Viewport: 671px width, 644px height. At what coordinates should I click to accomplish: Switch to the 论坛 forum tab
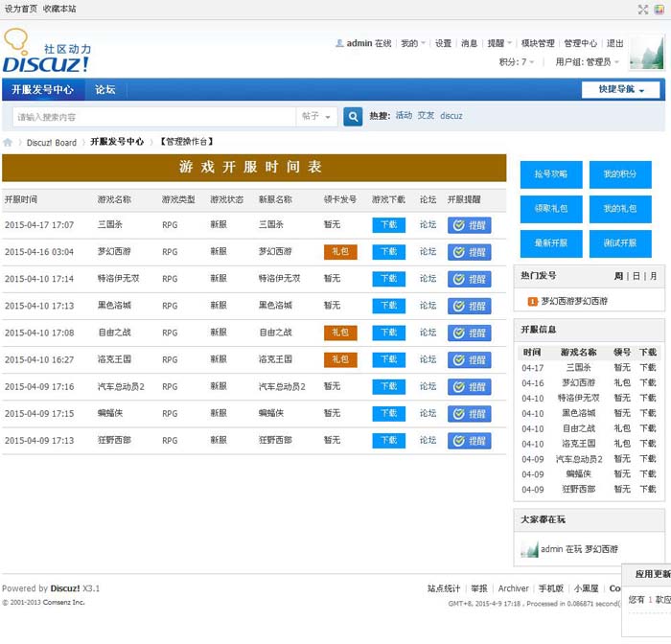(104, 90)
